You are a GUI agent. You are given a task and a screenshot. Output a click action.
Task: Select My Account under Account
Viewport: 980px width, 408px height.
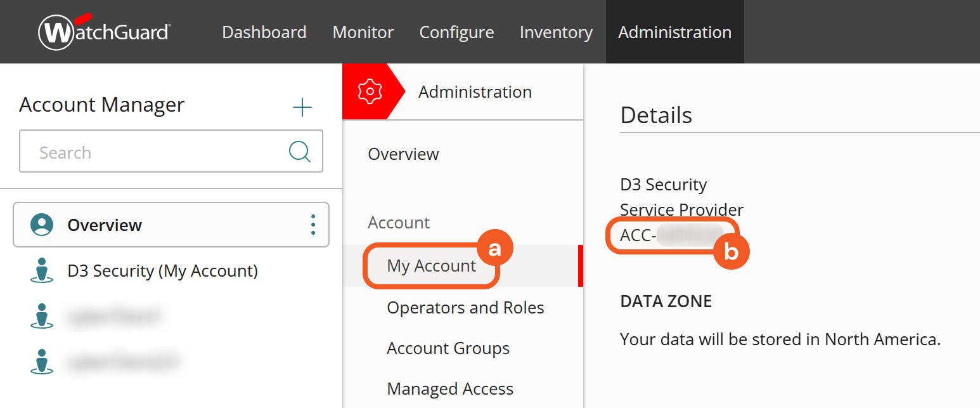coord(431,266)
